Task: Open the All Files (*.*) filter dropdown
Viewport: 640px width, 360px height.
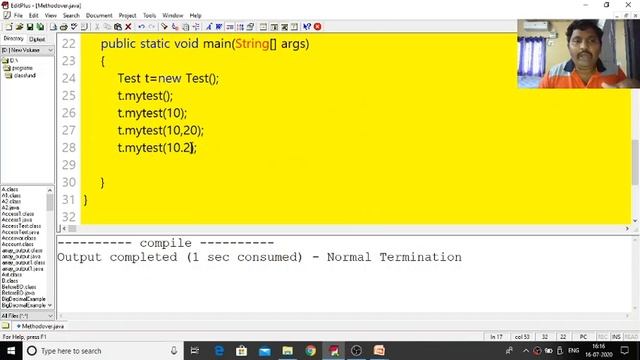Action: tap(27, 316)
